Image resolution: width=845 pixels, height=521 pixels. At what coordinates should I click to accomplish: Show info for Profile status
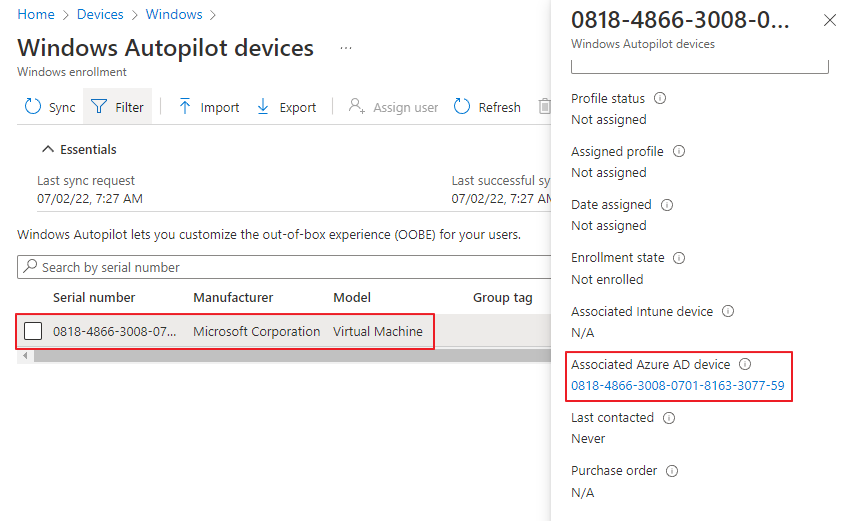point(660,98)
